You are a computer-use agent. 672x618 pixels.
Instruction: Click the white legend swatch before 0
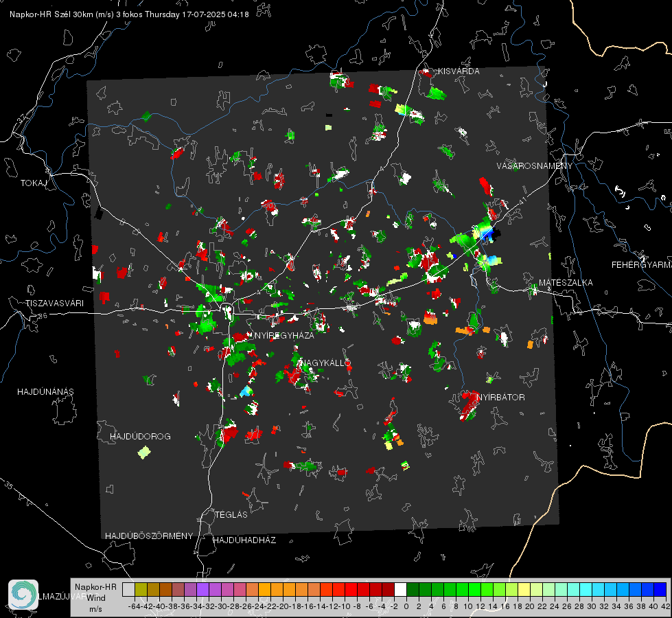[x=400, y=589]
